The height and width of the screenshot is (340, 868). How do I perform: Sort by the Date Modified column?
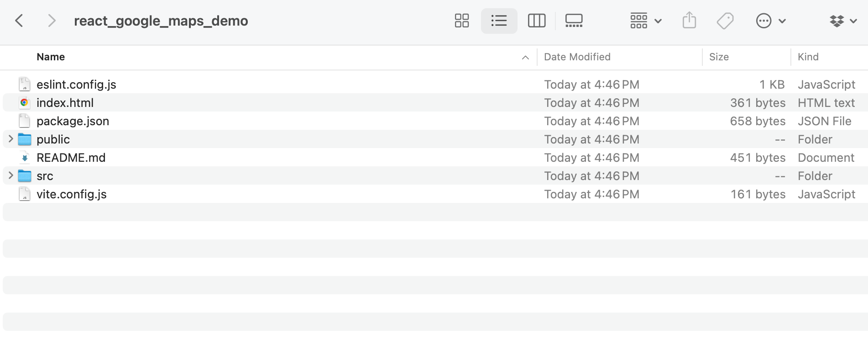pyautogui.click(x=577, y=57)
